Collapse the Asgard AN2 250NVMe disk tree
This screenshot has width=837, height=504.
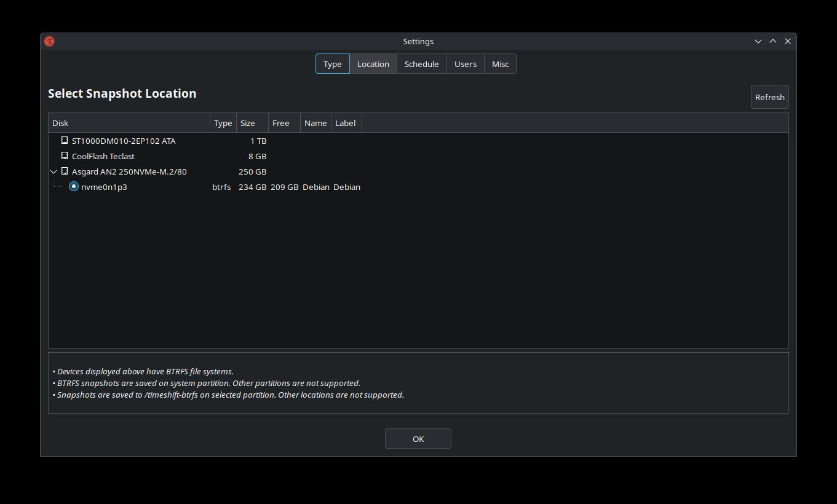pos(54,171)
